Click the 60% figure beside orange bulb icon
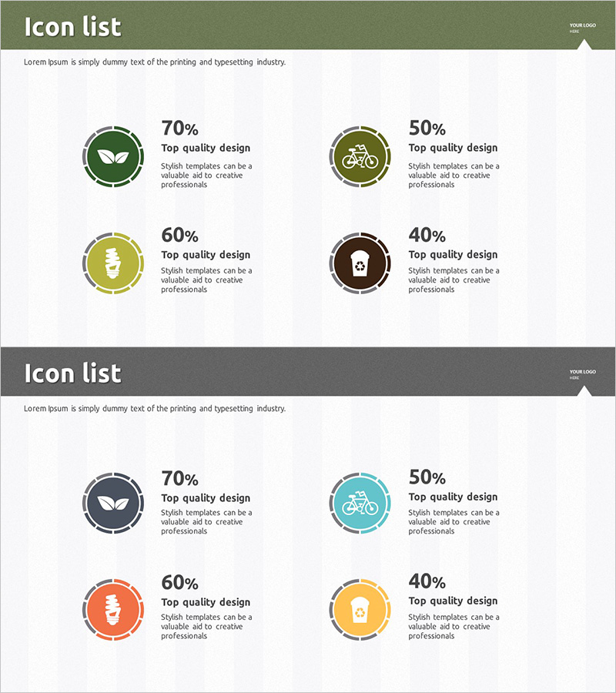The image size is (616, 693). [179, 582]
